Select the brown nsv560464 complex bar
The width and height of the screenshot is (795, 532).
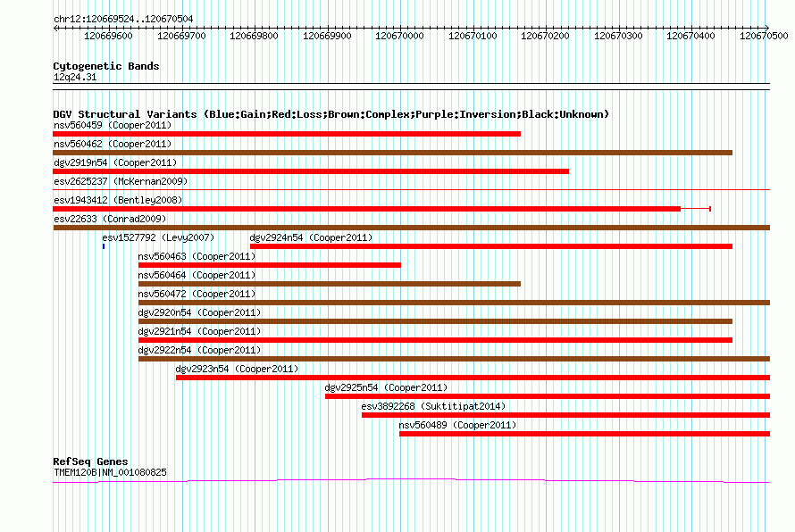coord(330,284)
